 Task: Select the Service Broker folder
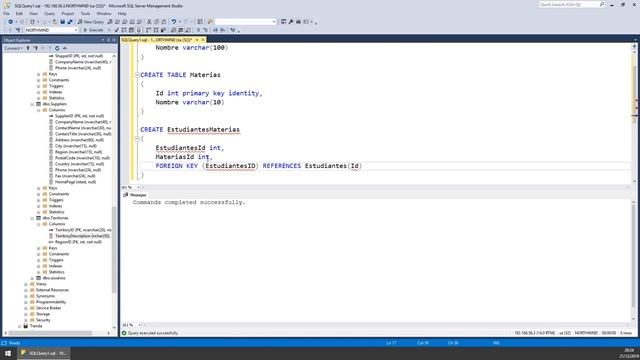click(x=48, y=308)
